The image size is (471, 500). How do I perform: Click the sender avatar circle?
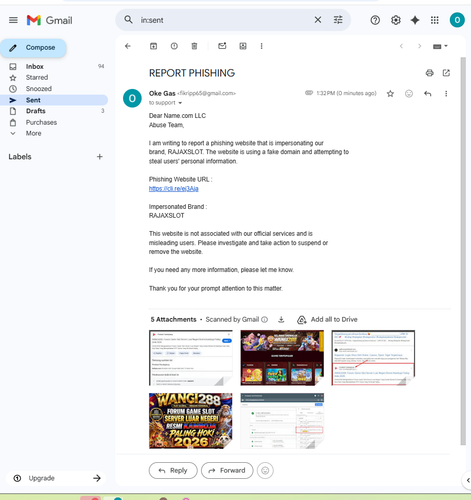click(x=132, y=98)
